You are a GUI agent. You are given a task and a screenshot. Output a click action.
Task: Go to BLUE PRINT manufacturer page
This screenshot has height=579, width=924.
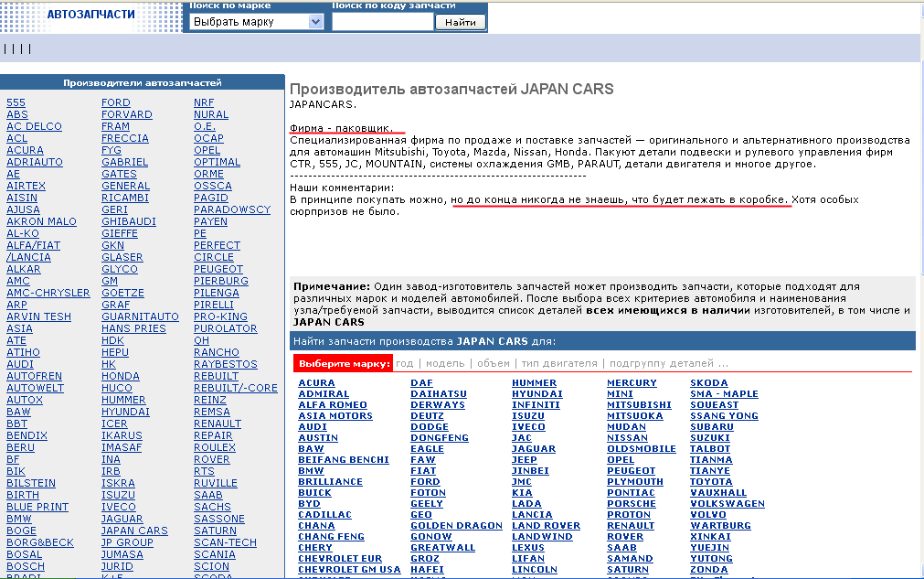click(37, 507)
